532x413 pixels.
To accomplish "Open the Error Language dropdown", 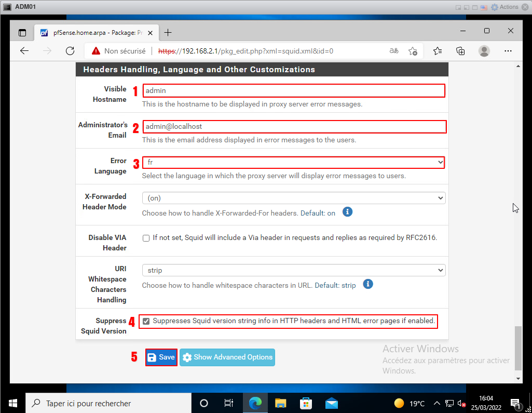I will (293, 163).
